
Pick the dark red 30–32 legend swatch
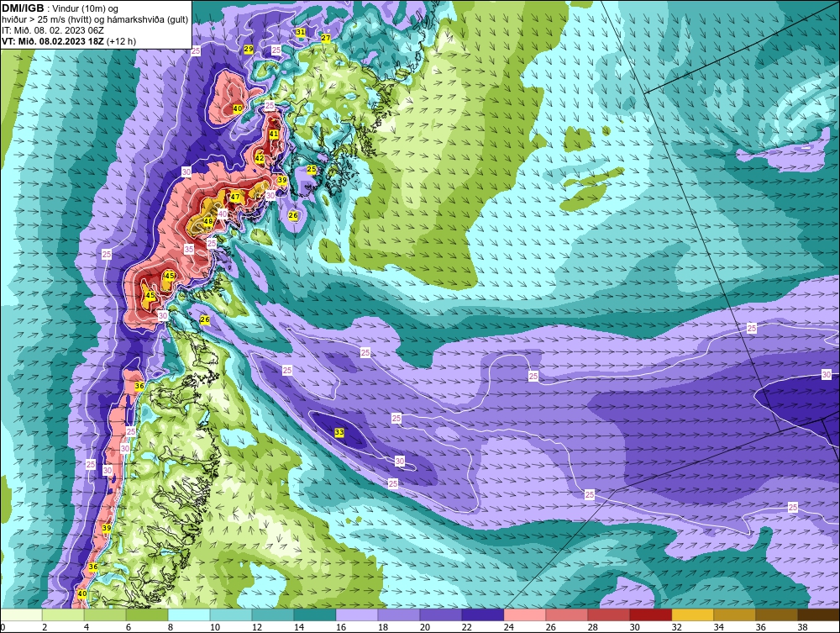coord(651,615)
